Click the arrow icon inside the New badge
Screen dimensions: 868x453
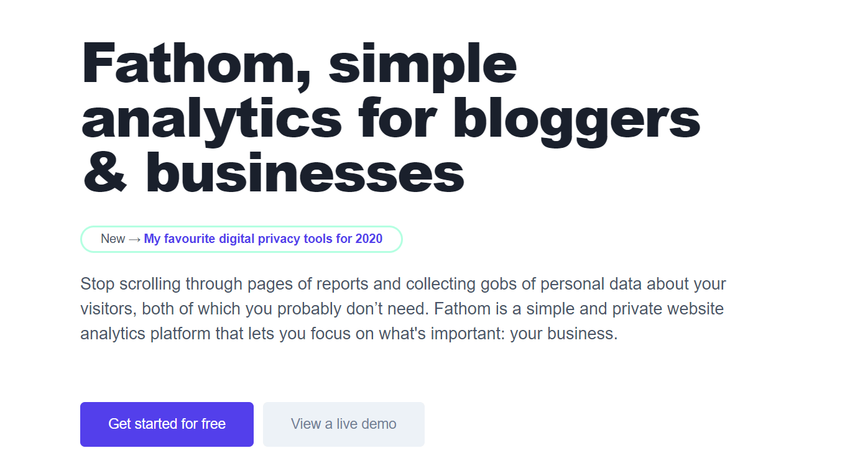(135, 239)
